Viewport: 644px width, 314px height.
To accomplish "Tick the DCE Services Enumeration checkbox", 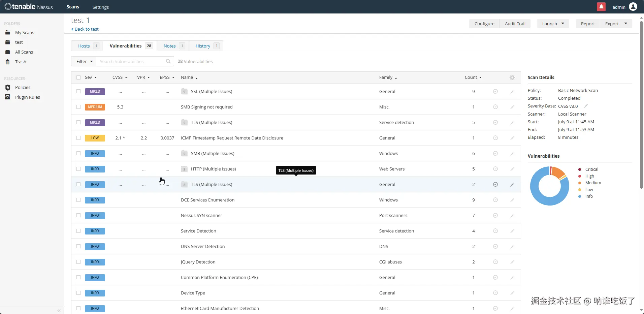I will click(78, 200).
